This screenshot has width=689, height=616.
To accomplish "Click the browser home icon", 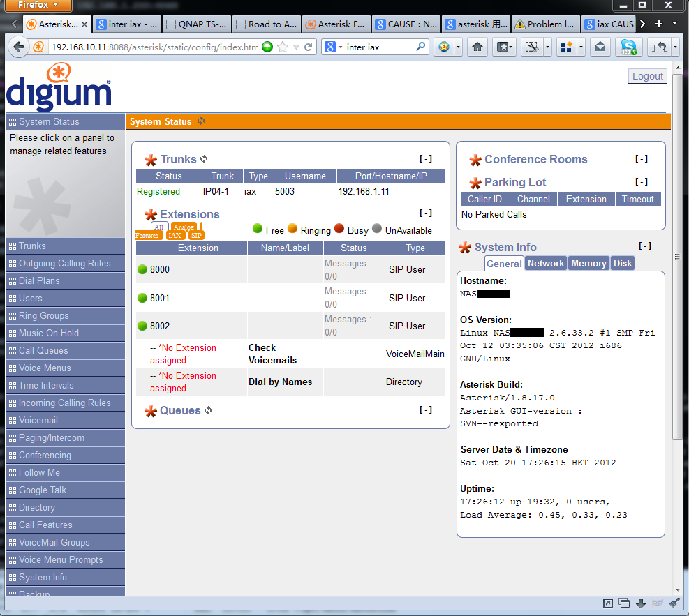I will pos(478,47).
